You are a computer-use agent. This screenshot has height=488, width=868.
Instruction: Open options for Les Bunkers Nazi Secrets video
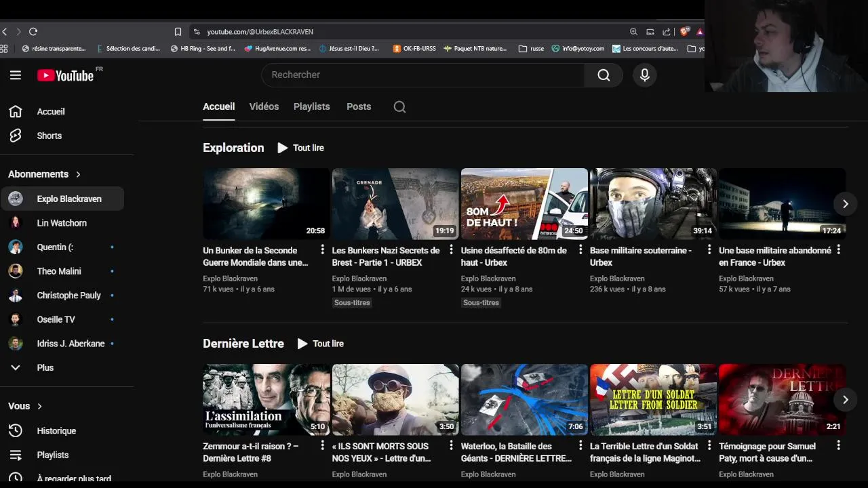pyautogui.click(x=451, y=249)
